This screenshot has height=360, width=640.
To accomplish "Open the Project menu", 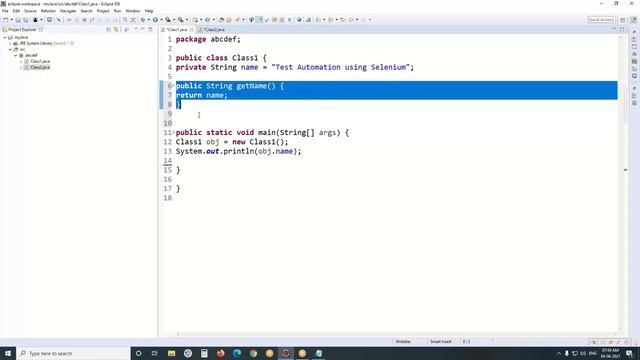I will coord(103,11).
